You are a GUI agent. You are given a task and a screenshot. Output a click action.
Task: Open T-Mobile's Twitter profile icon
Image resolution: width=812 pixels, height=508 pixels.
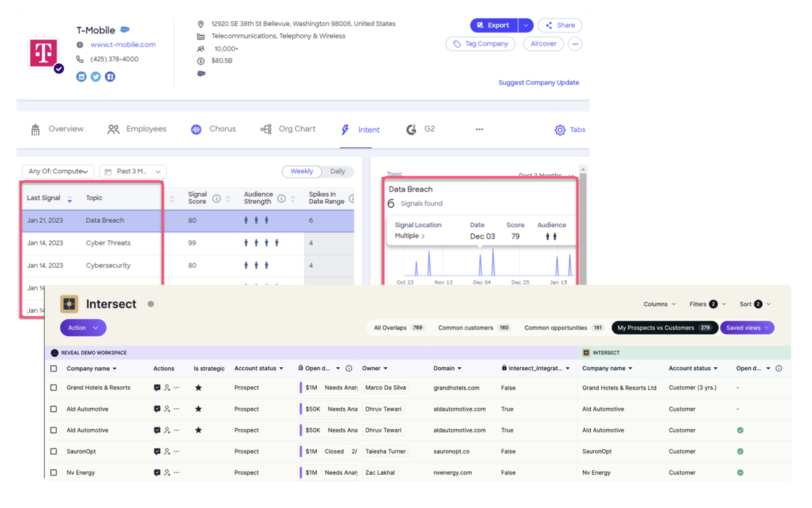[96, 77]
